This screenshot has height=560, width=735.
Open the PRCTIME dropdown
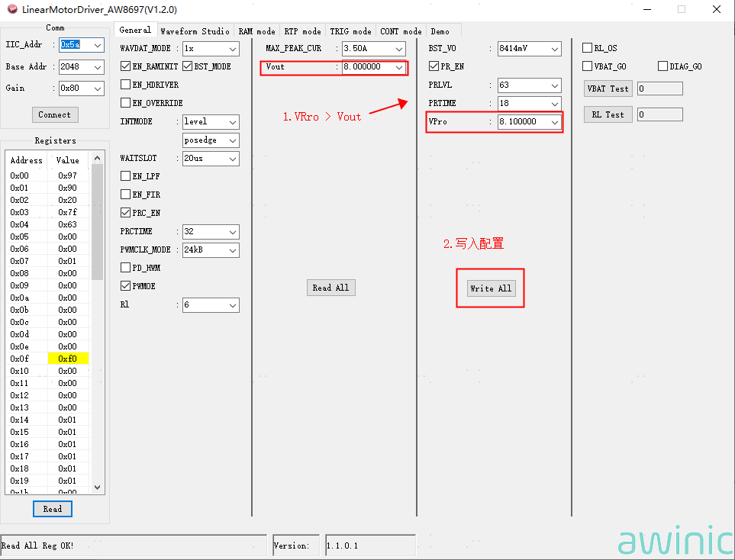211,231
